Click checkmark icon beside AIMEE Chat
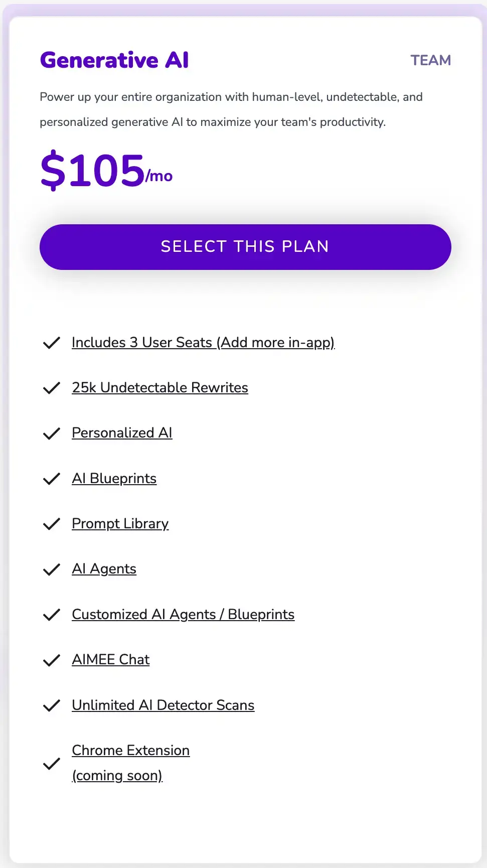 click(52, 660)
